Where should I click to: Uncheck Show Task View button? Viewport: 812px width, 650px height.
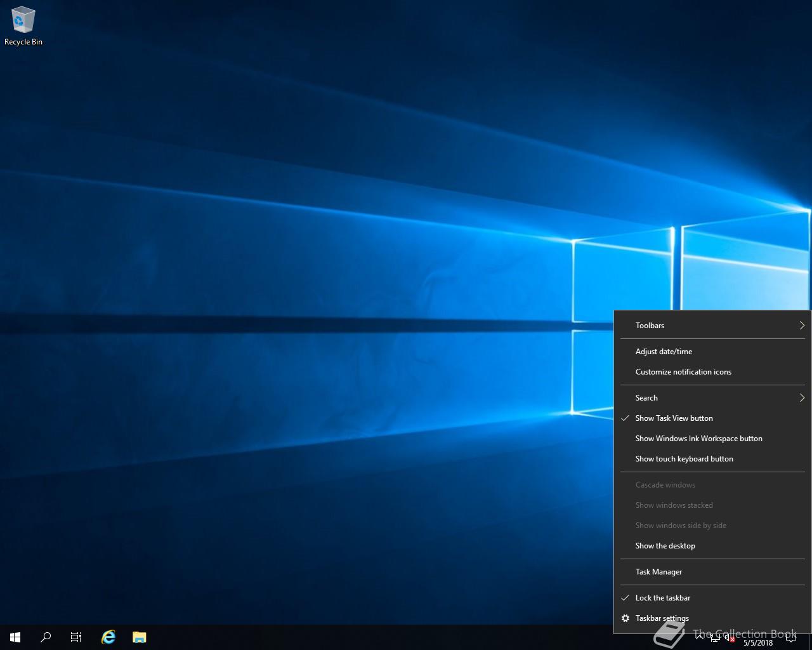coord(712,418)
